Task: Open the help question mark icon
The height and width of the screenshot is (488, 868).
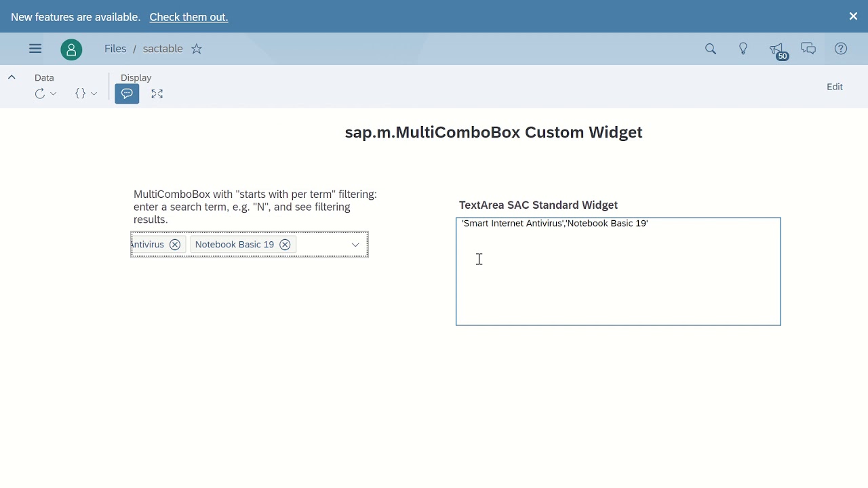Action: 841,49
